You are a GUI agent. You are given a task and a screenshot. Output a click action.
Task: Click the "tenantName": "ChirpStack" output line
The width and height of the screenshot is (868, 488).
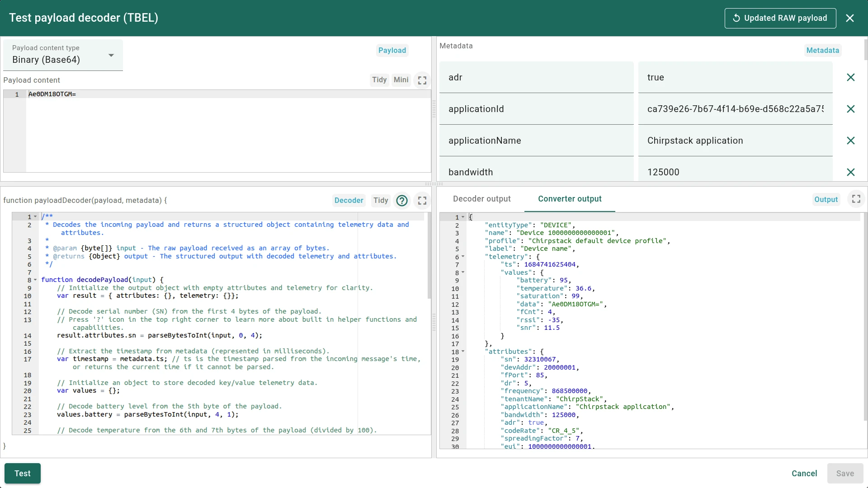coord(553,399)
